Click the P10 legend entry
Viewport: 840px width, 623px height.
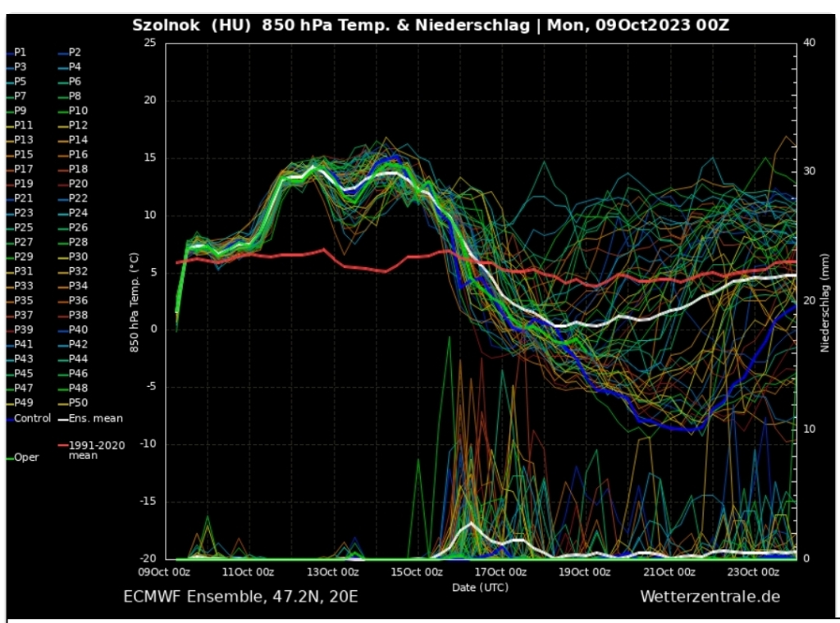78,111
